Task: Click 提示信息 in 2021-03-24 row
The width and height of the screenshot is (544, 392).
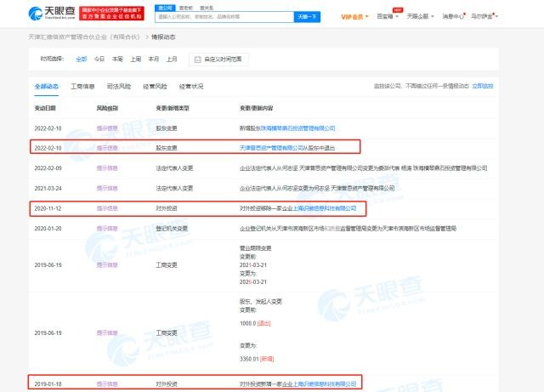Action: tap(107, 188)
